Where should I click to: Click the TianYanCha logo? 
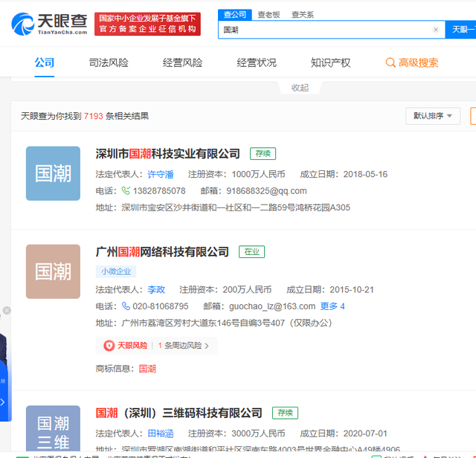click(x=49, y=24)
